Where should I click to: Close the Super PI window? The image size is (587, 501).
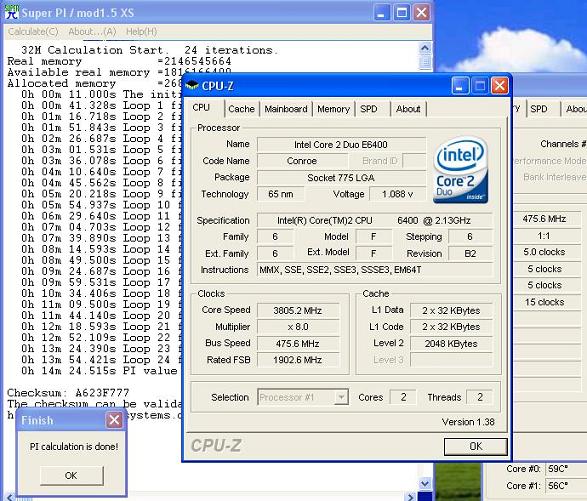point(422,13)
